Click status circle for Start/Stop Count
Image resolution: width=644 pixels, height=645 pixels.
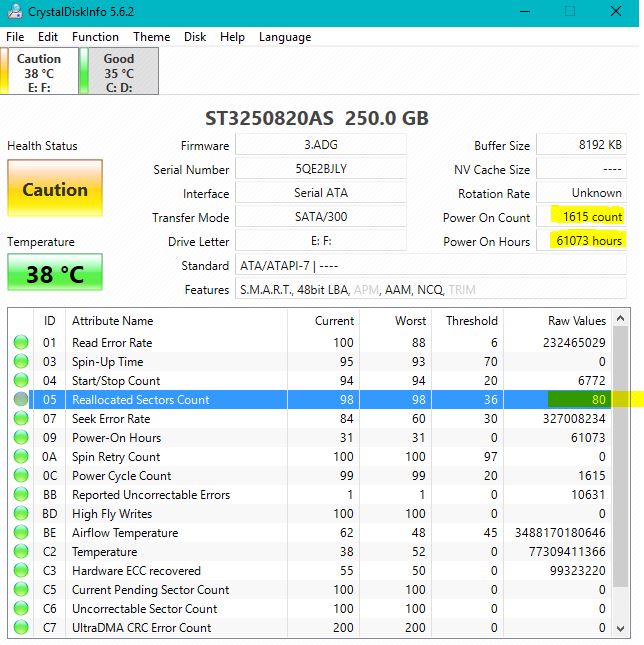pyautogui.click(x=21, y=380)
